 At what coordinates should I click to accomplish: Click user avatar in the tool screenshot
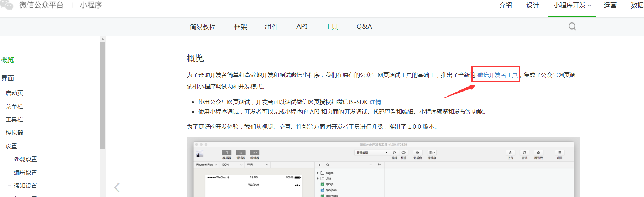tap(200, 154)
